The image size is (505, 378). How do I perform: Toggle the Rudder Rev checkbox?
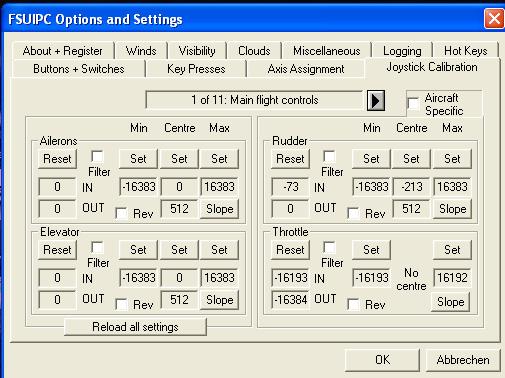coord(353,213)
